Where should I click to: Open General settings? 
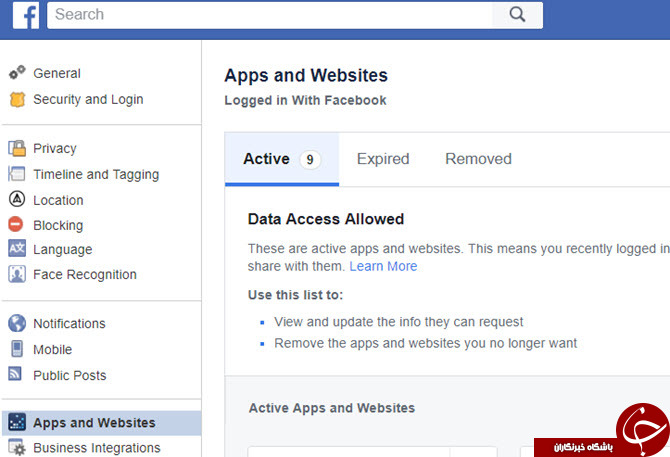(57, 73)
